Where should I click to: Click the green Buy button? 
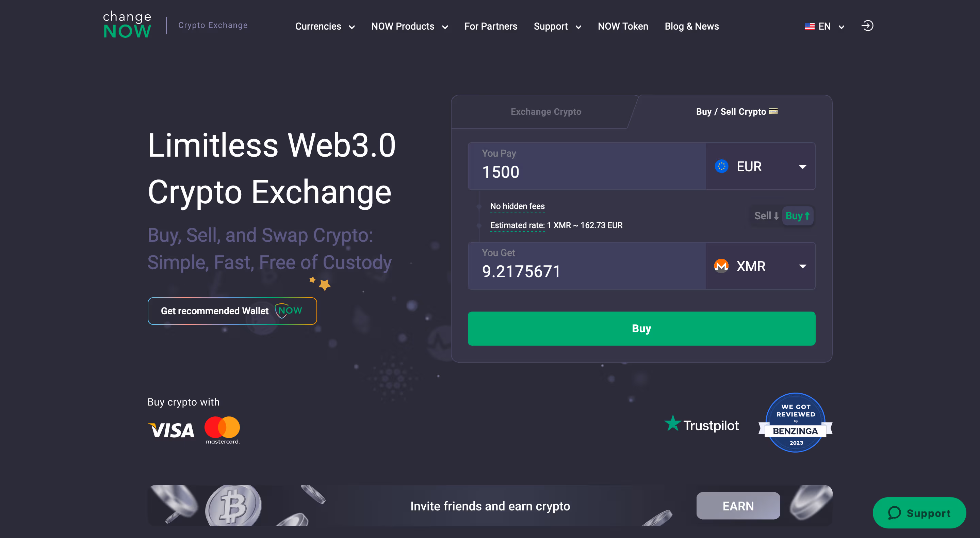(641, 329)
